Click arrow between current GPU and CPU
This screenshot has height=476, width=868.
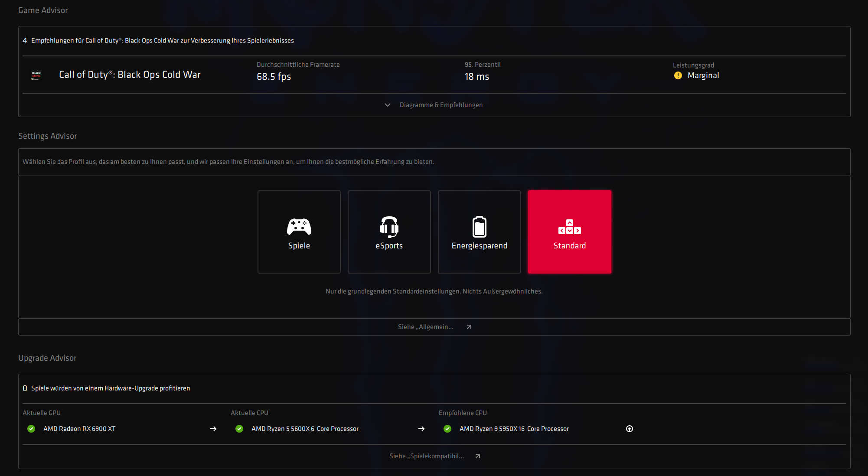pyautogui.click(x=213, y=429)
